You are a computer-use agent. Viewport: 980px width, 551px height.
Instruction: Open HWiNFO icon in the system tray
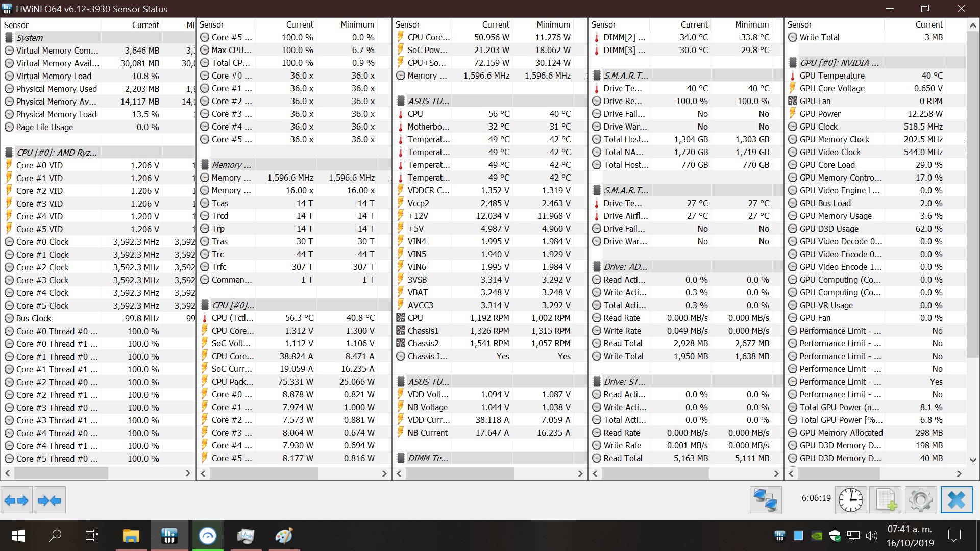pyautogui.click(x=779, y=536)
